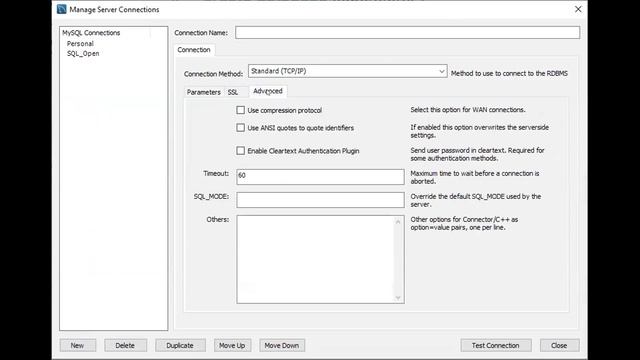This screenshot has width=640, height=360.
Task: Enable Cleartext Authentication Plugin checkbox
Action: [240, 151]
